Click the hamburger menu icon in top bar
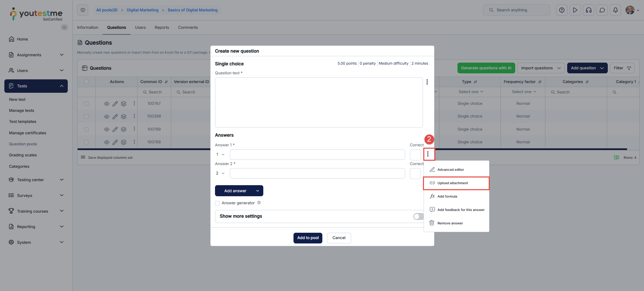Viewport: 644px width, 291px height. tap(83, 10)
